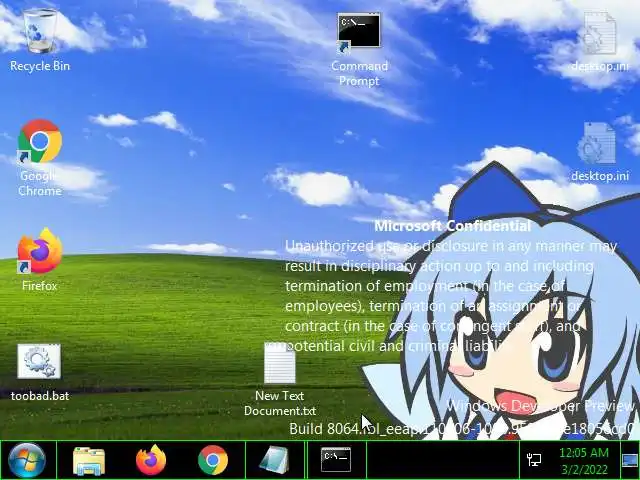
Task: Switch to running Command Prompt taskbar button
Action: pos(336,460)
